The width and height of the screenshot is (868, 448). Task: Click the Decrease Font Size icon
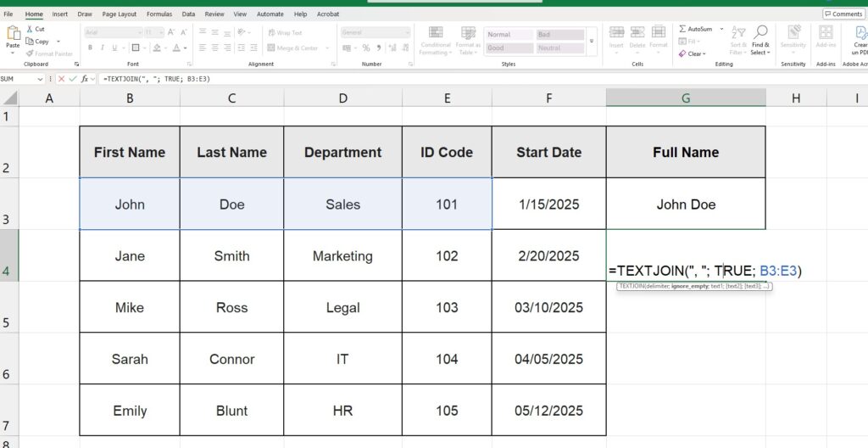pos(184,33)
